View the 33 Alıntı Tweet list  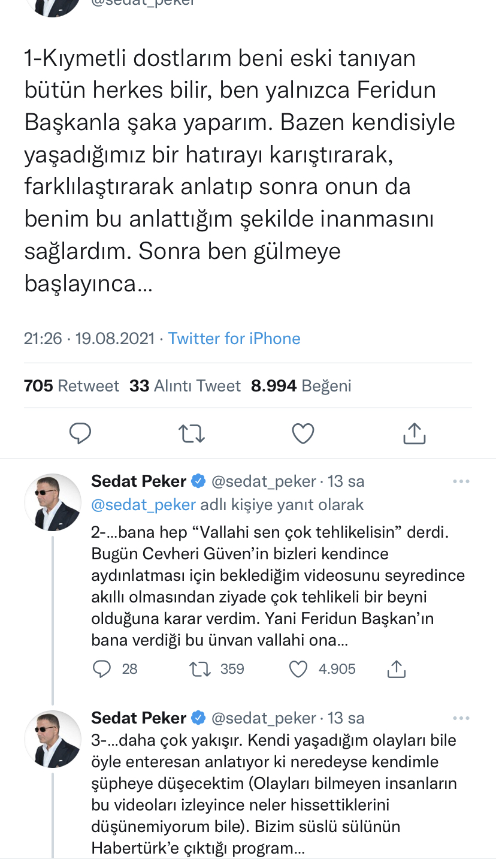pos(185,385)
